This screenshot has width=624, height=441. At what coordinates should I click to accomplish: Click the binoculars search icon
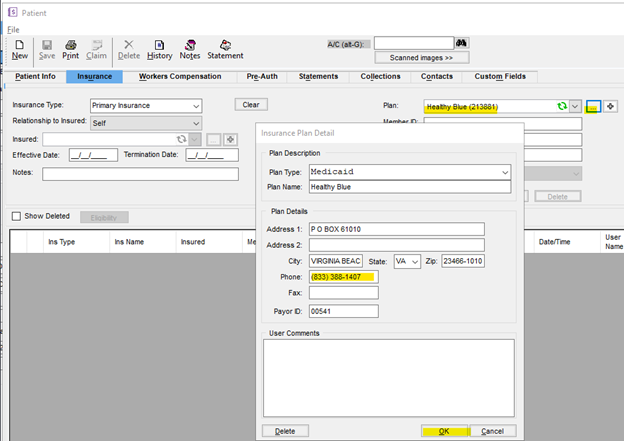point(462,43)
